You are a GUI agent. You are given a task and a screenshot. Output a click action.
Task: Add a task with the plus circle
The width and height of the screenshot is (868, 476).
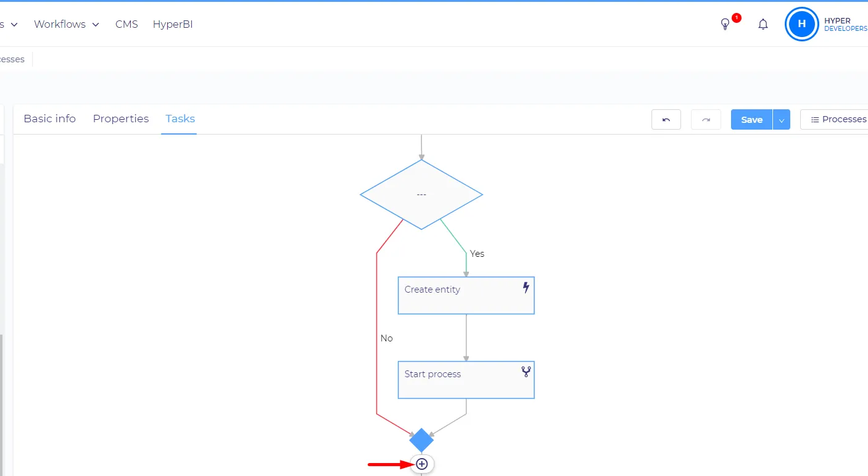pos(422,464)
